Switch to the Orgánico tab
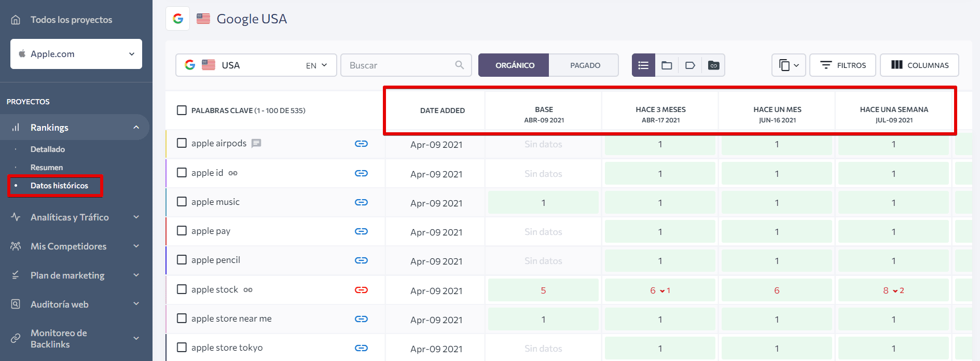Viewport: 980px width, 361px height. [514, 65]
